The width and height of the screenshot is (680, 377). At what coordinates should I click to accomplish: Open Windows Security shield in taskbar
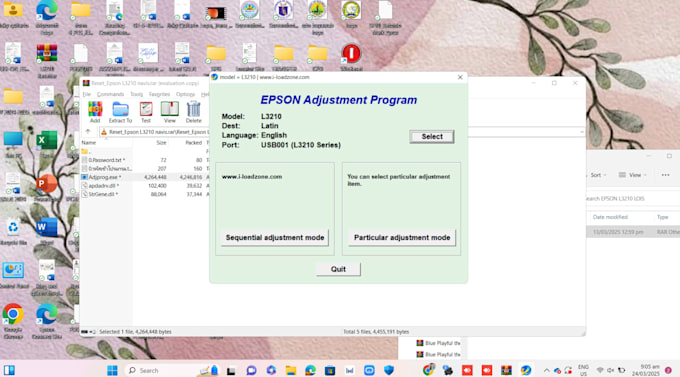389,370
